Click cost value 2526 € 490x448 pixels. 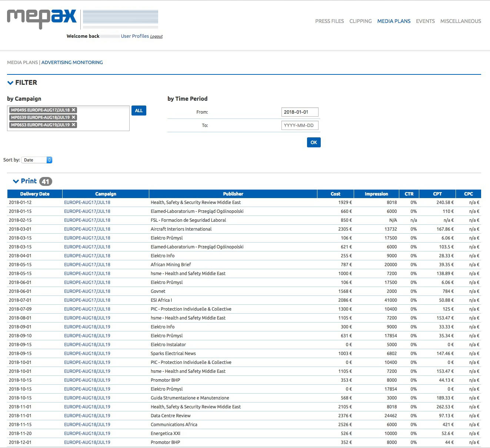click(x=345, y=425)
